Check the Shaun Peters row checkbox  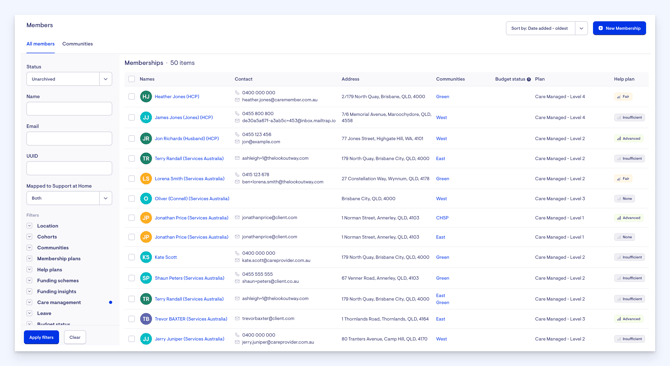(132, 278)
